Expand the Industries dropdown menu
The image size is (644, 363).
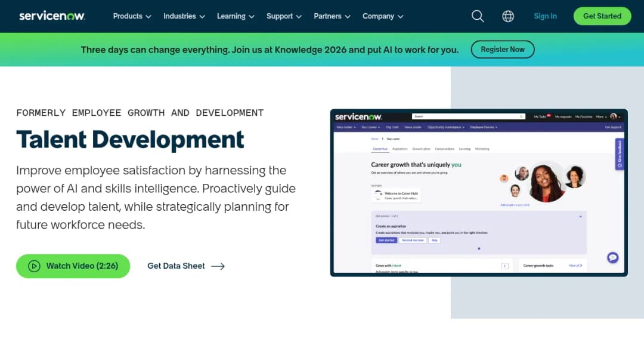pyautogui.click(x=184, y=17)
